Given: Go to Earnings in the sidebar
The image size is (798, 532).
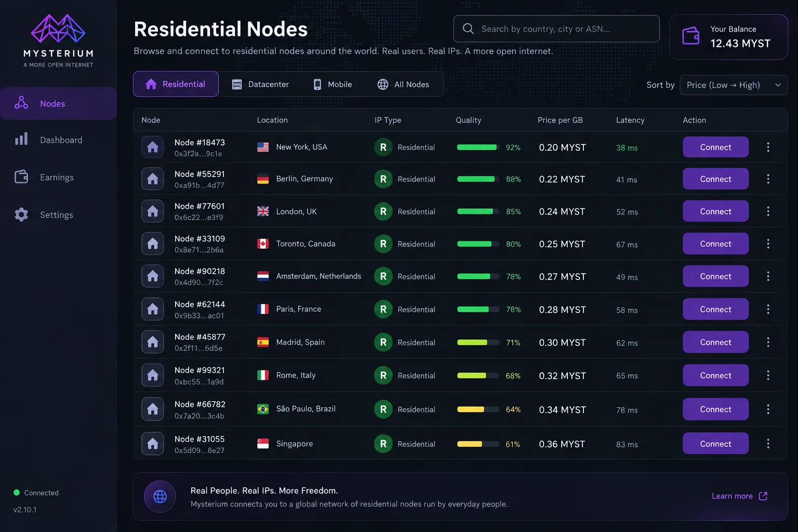Looking at the screenshot, I should point(58,177).
